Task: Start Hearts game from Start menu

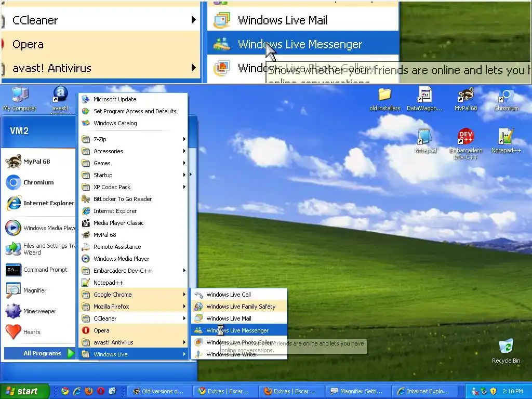Action: pos(38,332)
